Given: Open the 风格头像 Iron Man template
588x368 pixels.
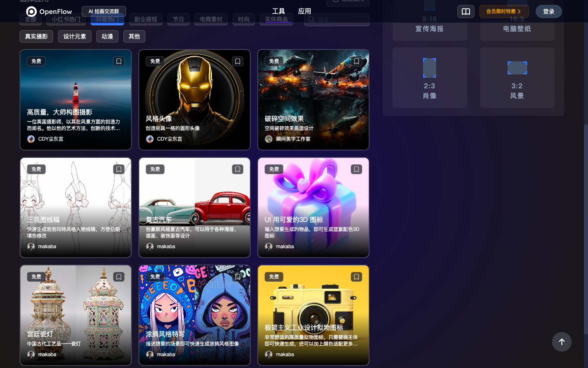Looking at the screenshot, I should pos(194,100).
